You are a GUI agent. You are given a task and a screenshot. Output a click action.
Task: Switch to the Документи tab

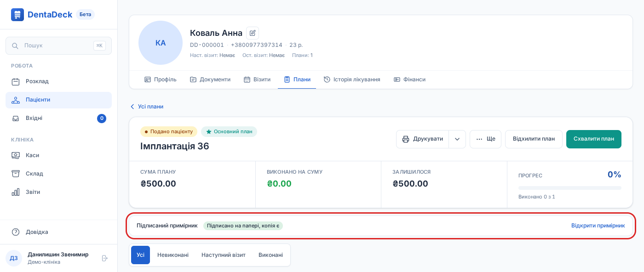(210, 79)
